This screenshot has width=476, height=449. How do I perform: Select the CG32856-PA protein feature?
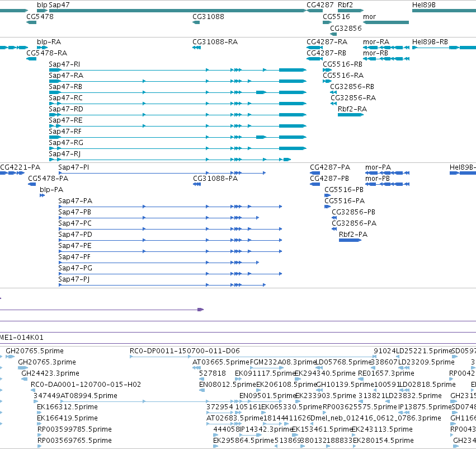pyautogui.click(x=334, y=229)
